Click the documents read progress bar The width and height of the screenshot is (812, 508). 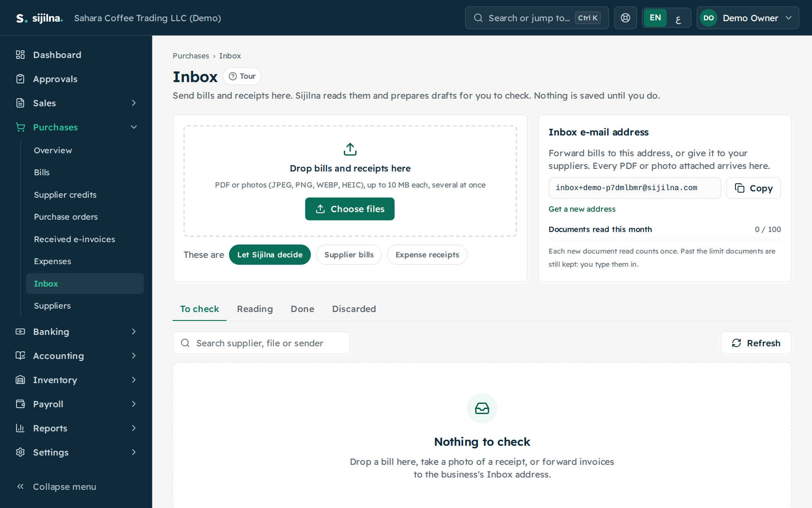point(664,240)
